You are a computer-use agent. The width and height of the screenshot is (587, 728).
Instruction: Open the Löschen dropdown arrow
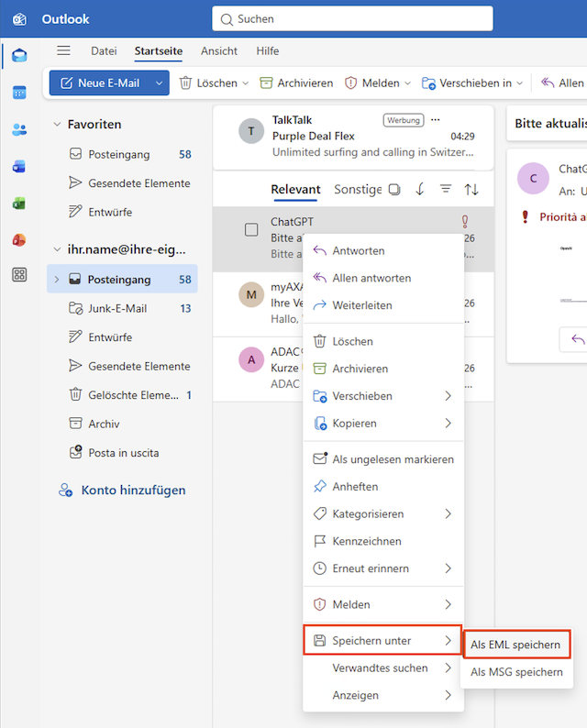coord(246,83)
